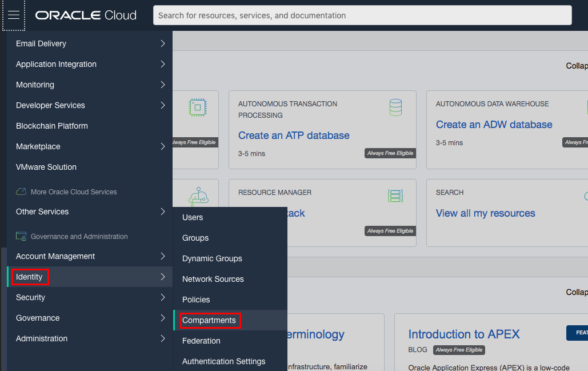Select Developer Services in the menu
The width and height of the screenshot is (588, 371).
click(90, 105)
